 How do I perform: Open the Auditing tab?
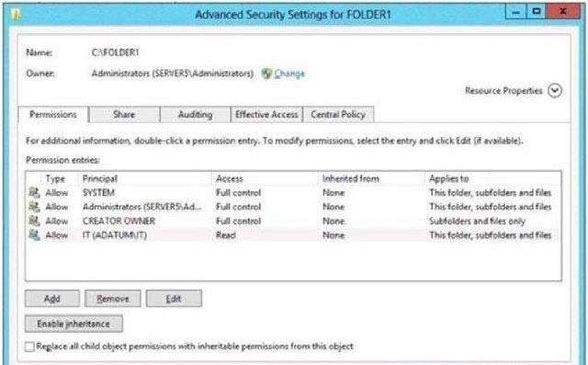tap(195, 114)
